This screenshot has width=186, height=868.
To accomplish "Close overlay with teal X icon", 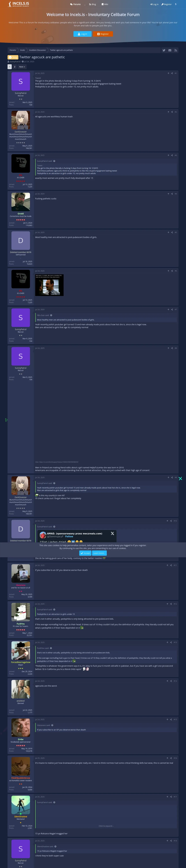I will click(x=180, y=478).
